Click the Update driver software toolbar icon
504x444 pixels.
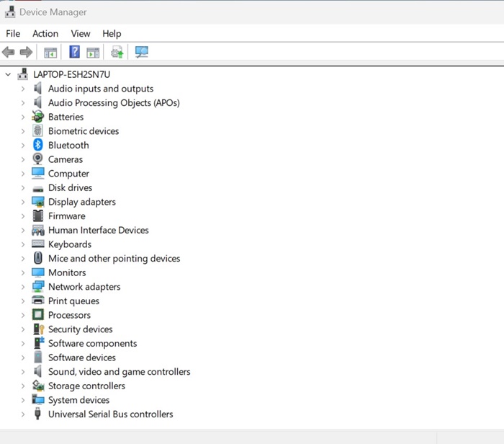coord(117,52)
